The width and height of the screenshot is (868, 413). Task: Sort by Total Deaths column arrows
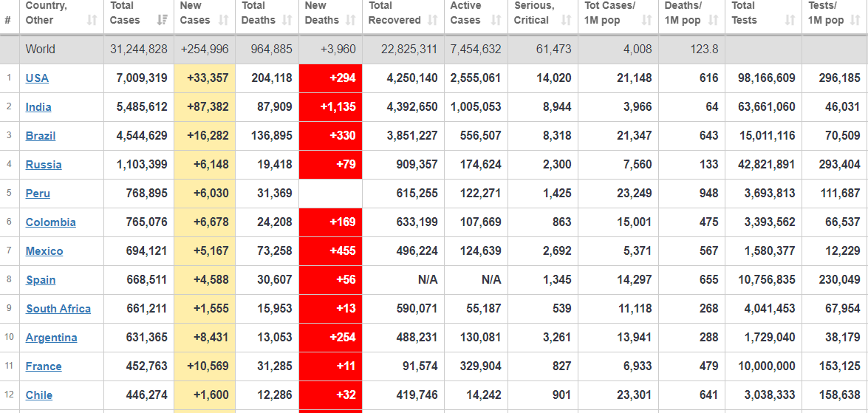coord(287,20)
